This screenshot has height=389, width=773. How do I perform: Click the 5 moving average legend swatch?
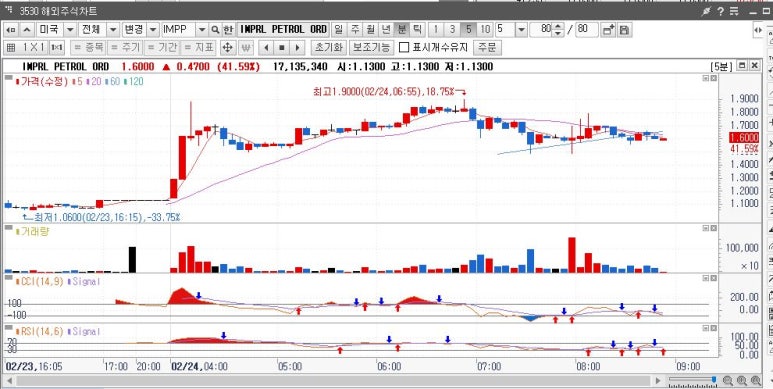pyautogui.click(x=75, y=82)
